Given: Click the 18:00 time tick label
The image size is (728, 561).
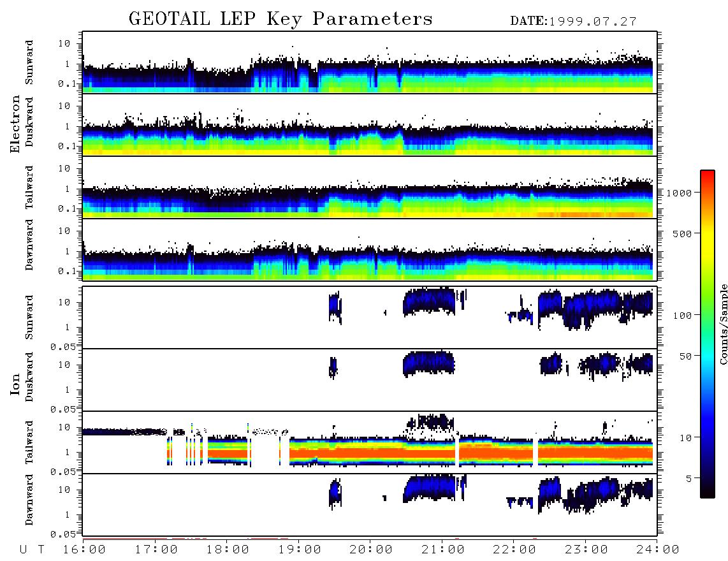Looking at the screenshot, I should [x=228, y=550].
